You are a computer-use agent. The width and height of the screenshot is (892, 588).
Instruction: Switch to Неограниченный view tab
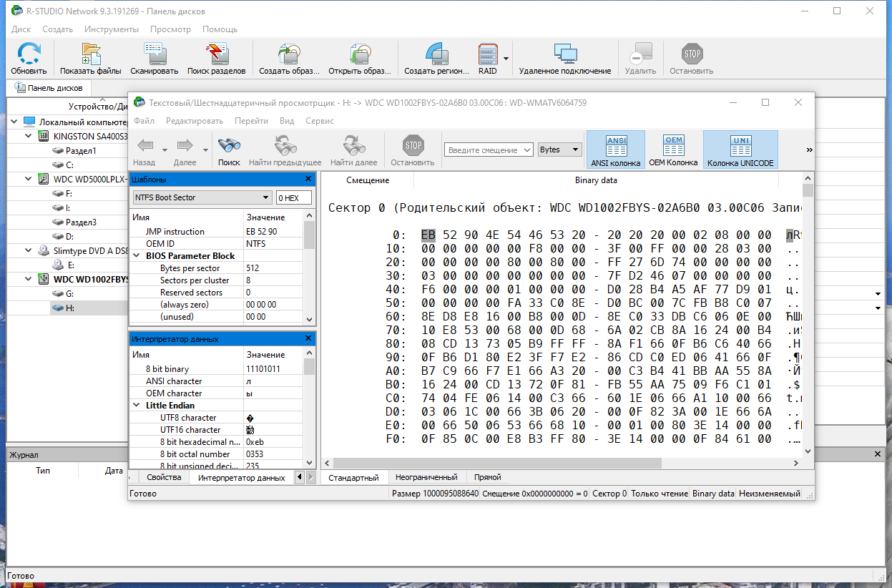[426, 477]
